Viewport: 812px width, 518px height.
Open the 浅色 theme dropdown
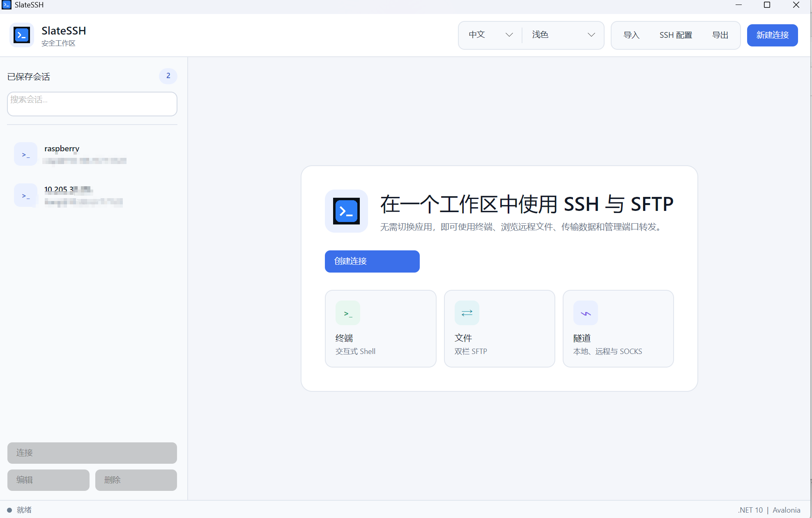click(563, 35)
